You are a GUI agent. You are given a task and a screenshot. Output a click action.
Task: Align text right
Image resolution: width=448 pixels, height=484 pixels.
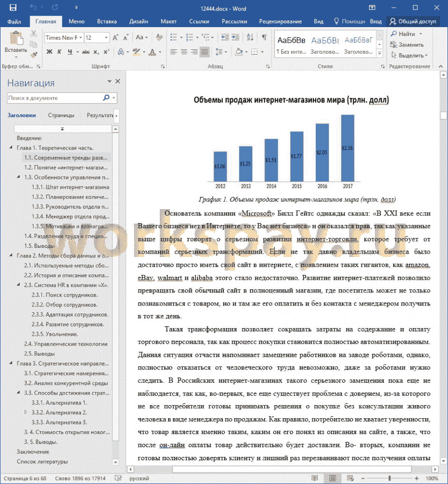click(194, 52)
